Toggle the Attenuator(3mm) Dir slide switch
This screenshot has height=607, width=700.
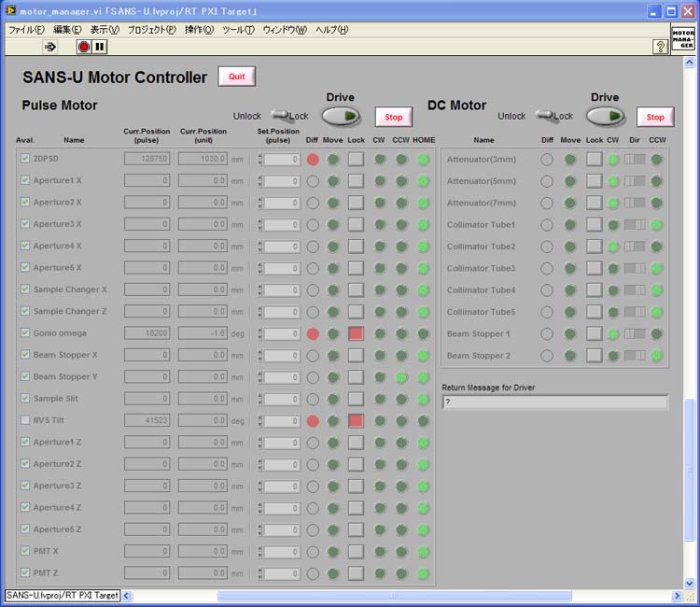point(635,160)
